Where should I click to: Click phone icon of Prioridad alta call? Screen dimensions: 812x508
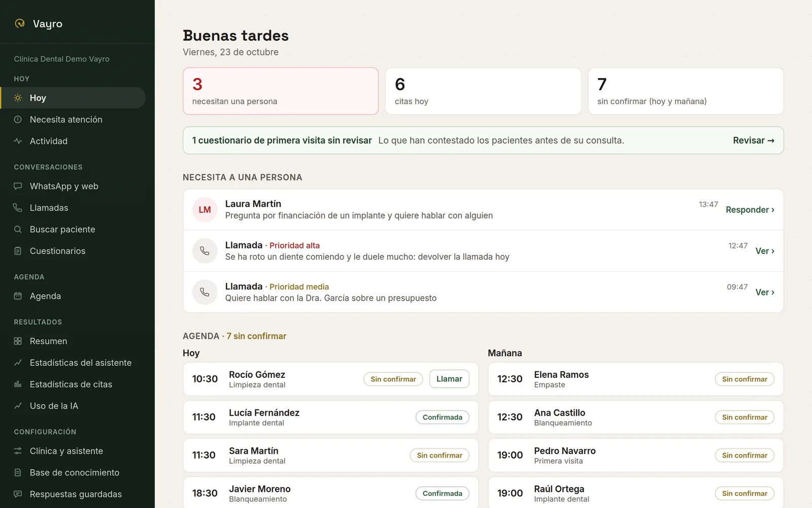(x=205, y=251)
